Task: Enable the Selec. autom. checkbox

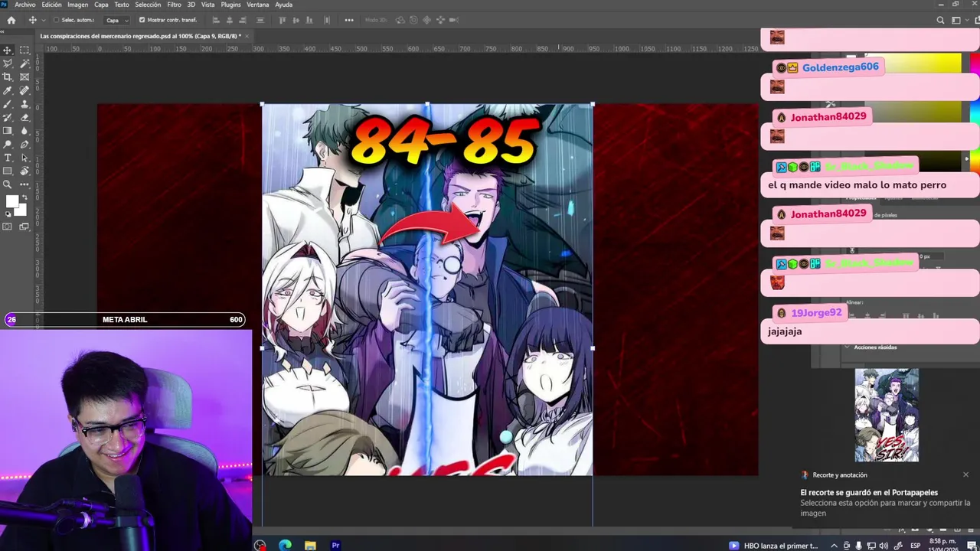Action: point(57,20)
